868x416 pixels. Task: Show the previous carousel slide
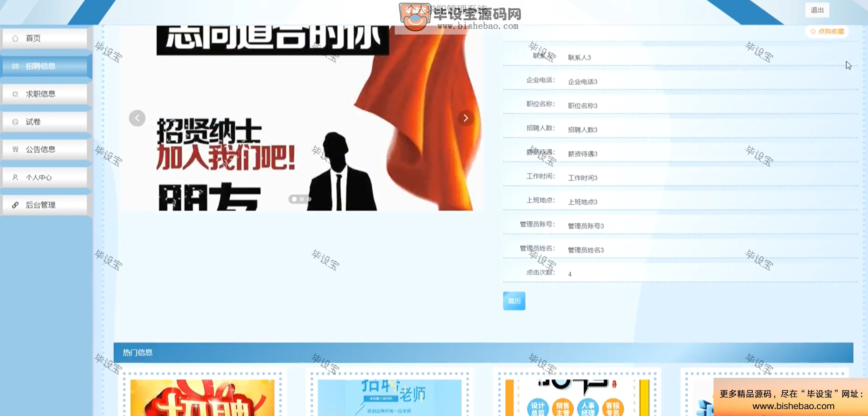click(137, 118)
